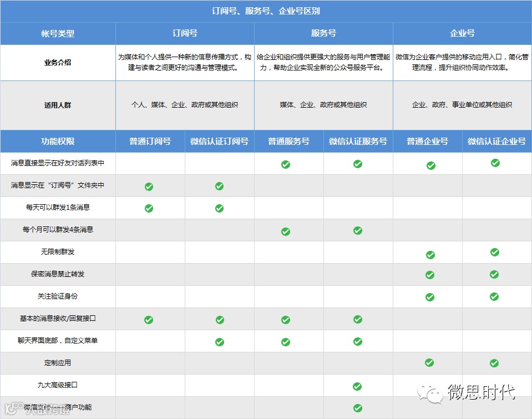Click 微信认证服务号 checkmark in 基本的消息接收/回复接口 row
This screenshot has height=419, width=532.
click(358, 319)
